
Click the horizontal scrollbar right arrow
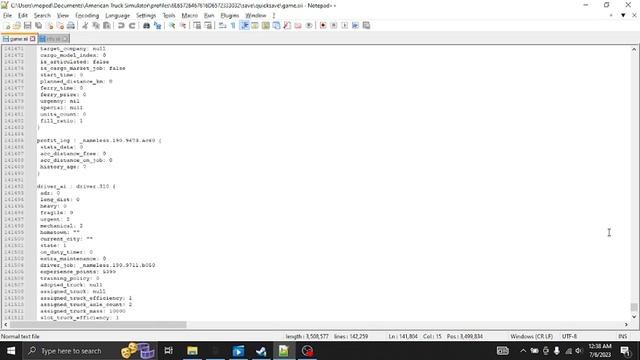click(626, 324)
